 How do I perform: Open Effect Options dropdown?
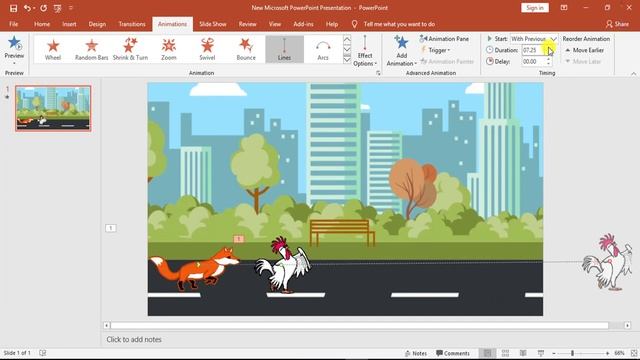(x=364, y=51)
